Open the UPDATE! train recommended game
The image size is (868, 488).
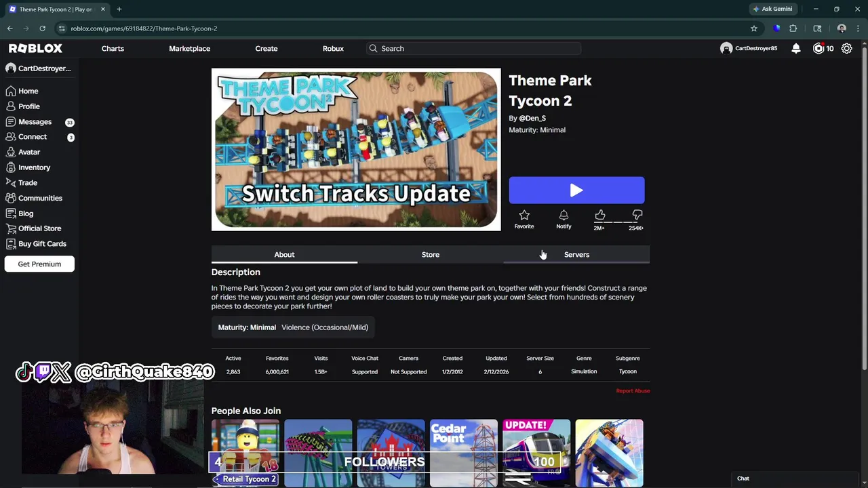[x=536, y=453]
